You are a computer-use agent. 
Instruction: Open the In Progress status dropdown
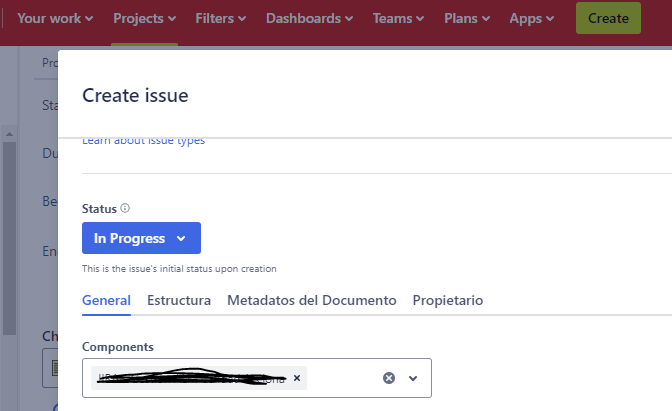pyautogui.click(x=141, y=238)
